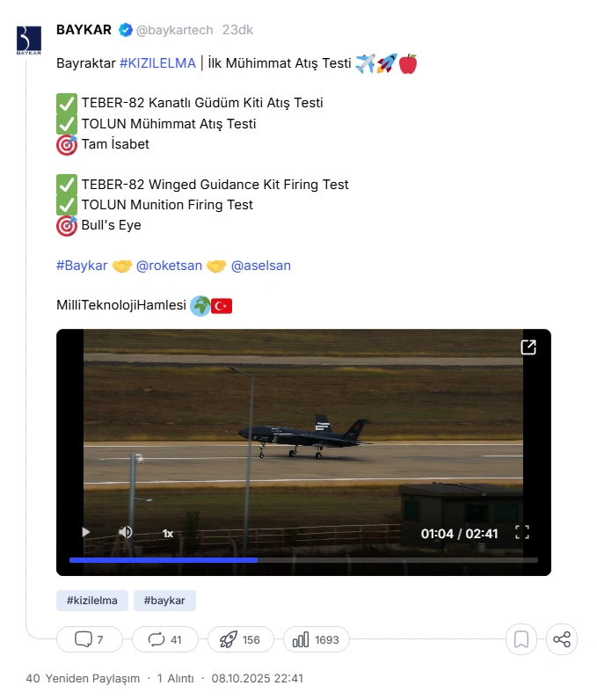Viewport: 597px width, 700px height.
Task: Visit the @aselsan mention
Action: pos(261,266)
